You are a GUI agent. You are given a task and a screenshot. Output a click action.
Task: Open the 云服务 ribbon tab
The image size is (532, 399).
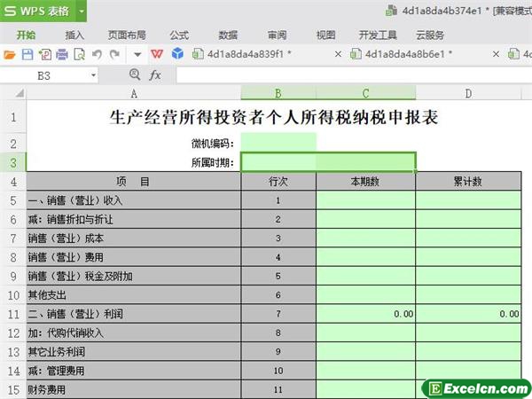pyautogui.click(x=430, y=35)
